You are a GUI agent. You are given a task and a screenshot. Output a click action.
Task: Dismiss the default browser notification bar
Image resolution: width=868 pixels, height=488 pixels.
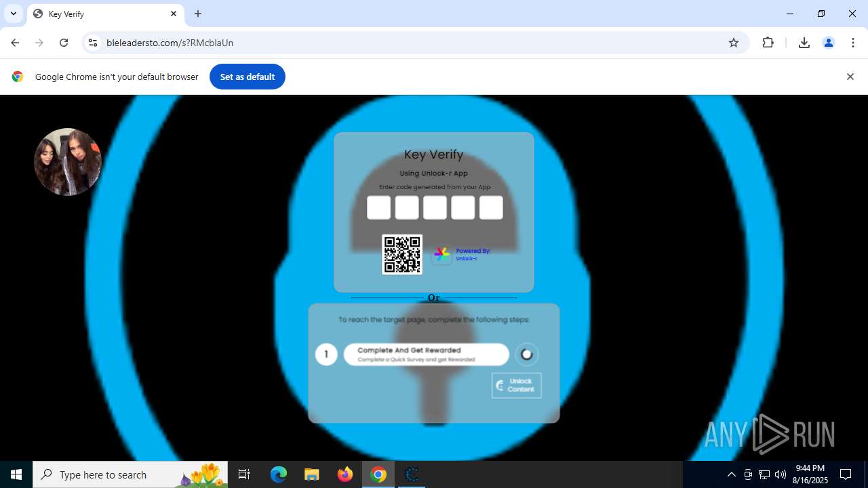tap(850, 77)
